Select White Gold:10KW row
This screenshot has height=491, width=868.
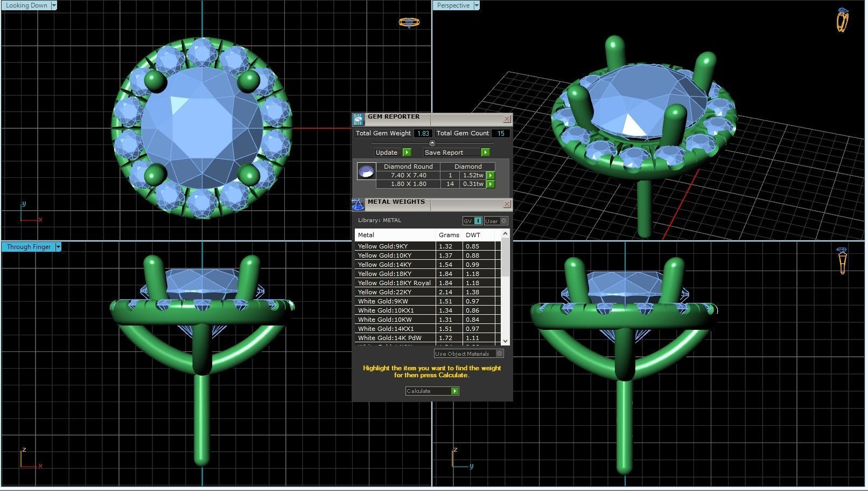428,320
